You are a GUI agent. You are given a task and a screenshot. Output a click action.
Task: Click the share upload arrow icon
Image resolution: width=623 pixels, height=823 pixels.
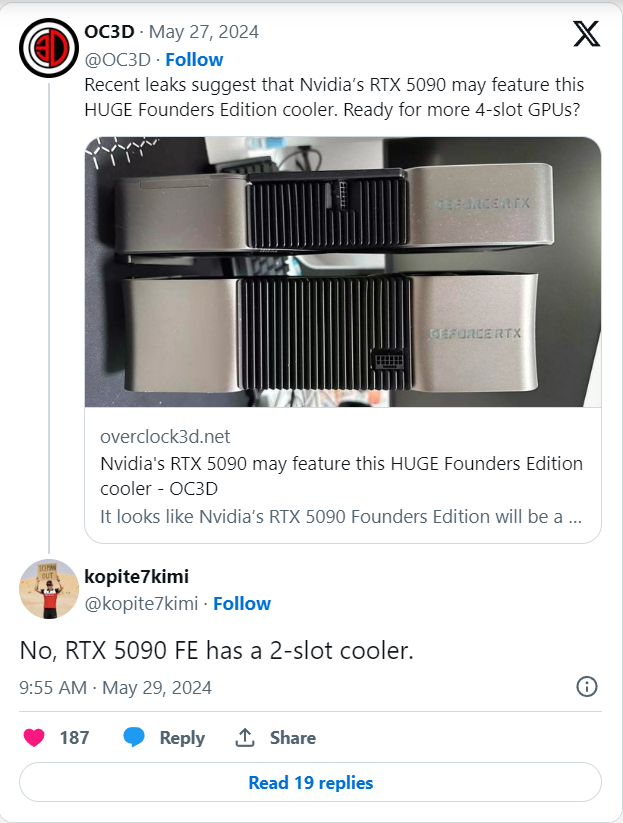(245, 737)
